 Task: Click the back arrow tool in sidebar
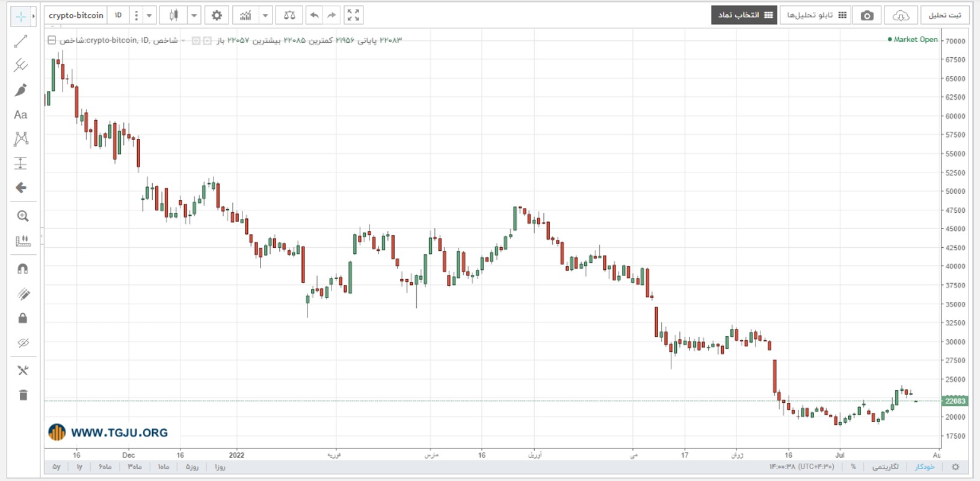pos(21,188)
